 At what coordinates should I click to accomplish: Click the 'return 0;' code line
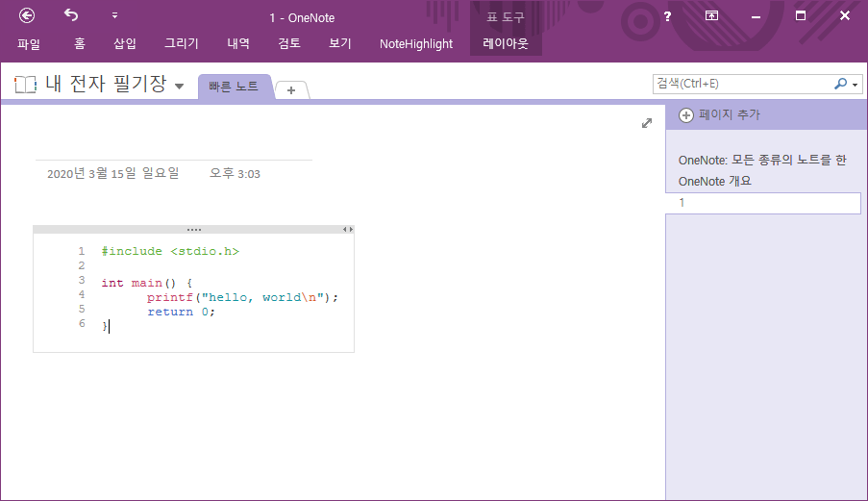click(x=181, y=312)
